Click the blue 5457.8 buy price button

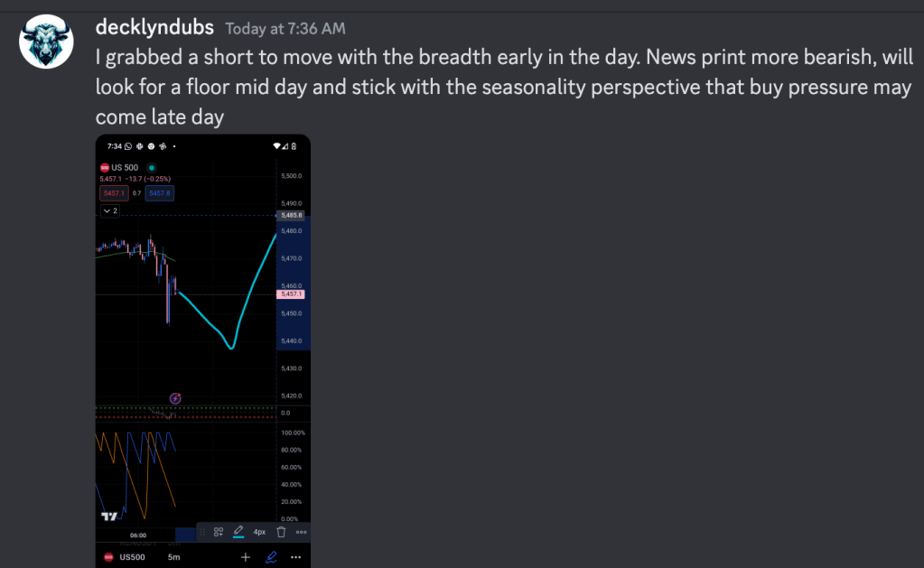pos(160,192)
